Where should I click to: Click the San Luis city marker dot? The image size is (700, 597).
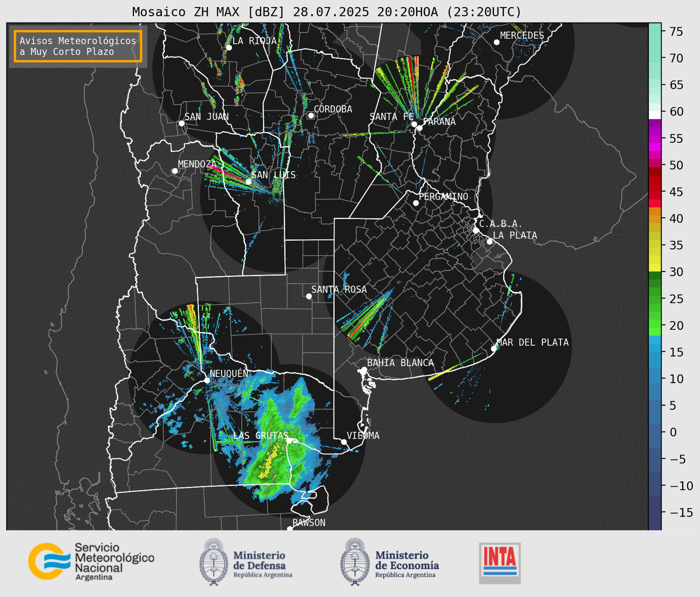[248, 181]
